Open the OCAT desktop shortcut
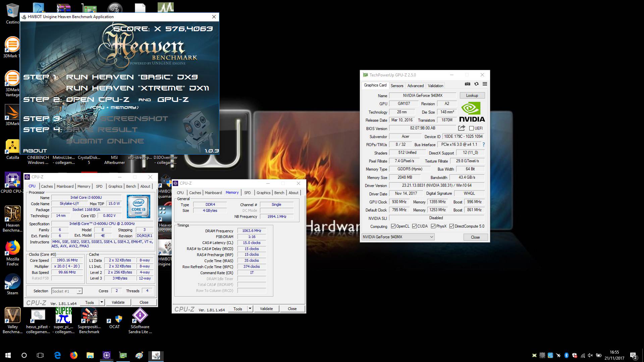The width and height of the screenshot is (644, 362). (x=114, y=321)
